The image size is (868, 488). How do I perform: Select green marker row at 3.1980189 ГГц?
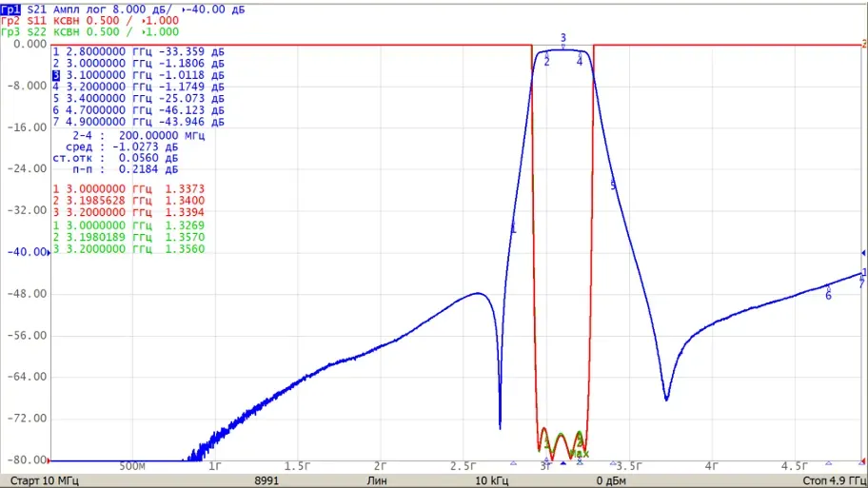tap(128, 237)
